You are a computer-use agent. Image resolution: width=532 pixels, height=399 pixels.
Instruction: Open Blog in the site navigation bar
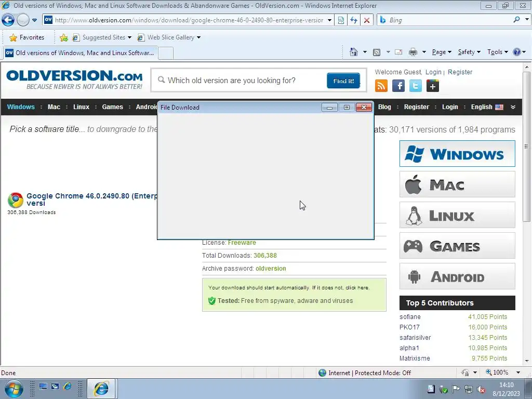click(x=384, y=107)
